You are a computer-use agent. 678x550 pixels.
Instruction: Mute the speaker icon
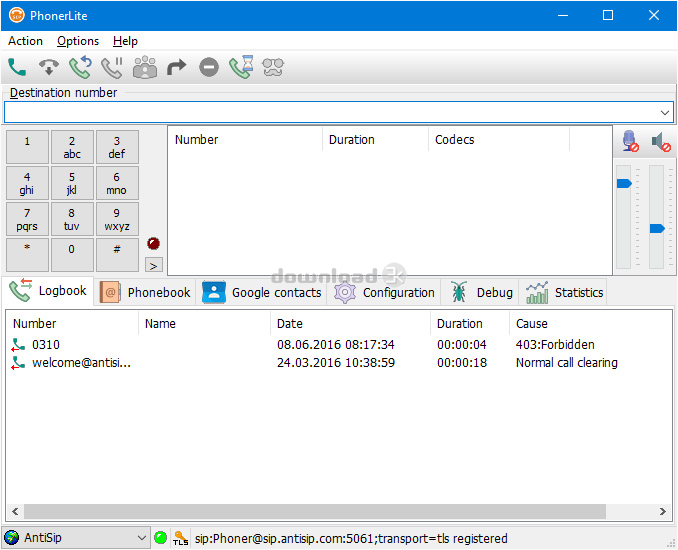(661, 142)
